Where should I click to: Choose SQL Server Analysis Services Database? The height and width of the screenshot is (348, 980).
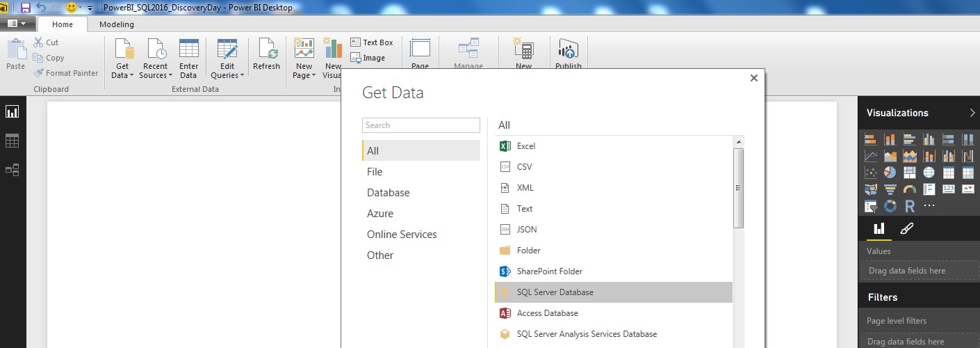tap(614, 334)
